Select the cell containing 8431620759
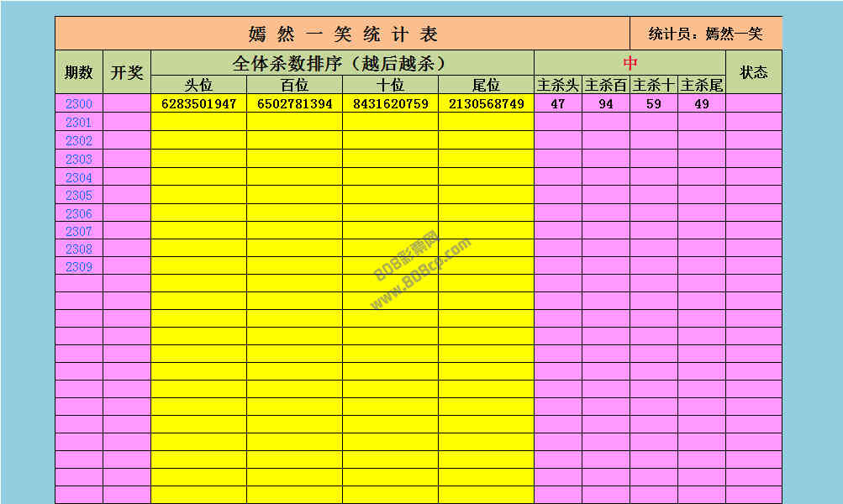Screen dimensions: 843x504 click(x=390, y=104)
